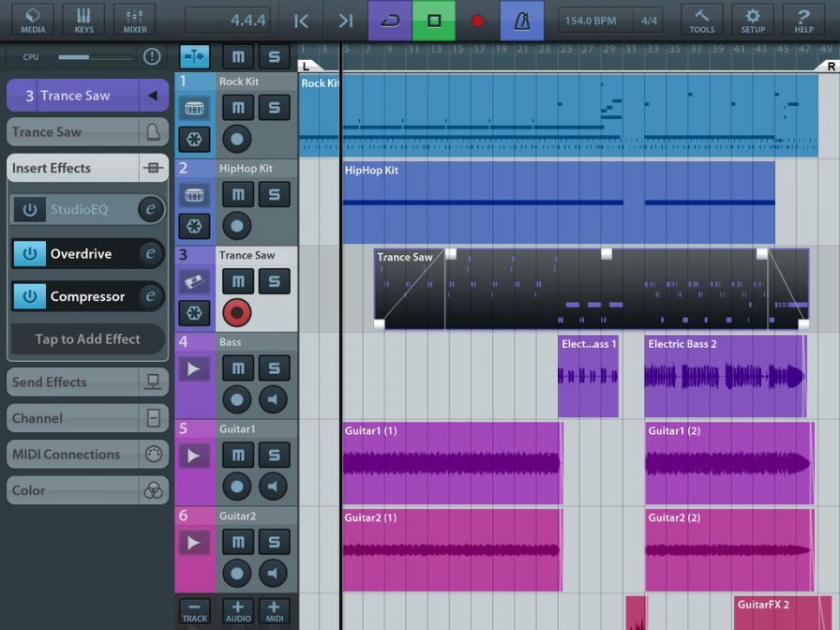The image size is (840, 630).
Task: Open the Keys virtual keyboard
Action: point(83,20)
